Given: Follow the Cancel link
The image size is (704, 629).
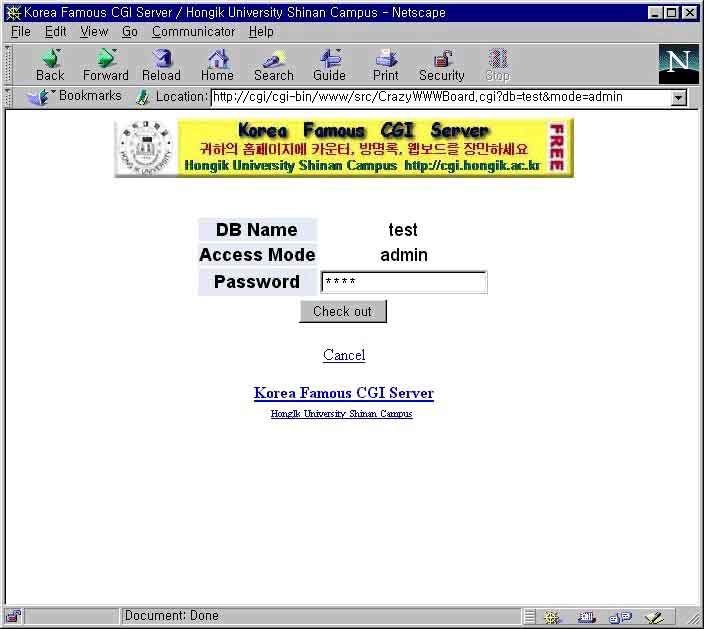Looking at the screenshot, I should [344, 355].
